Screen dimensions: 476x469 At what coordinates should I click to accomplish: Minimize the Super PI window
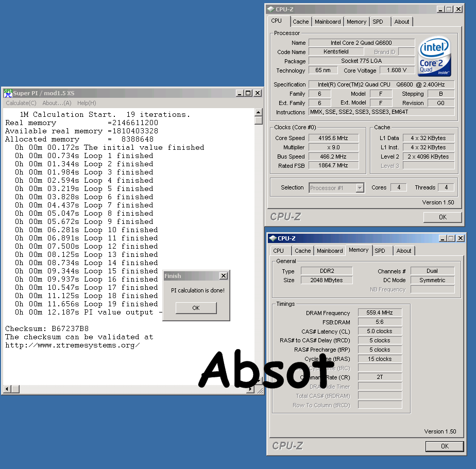(240, 93)
